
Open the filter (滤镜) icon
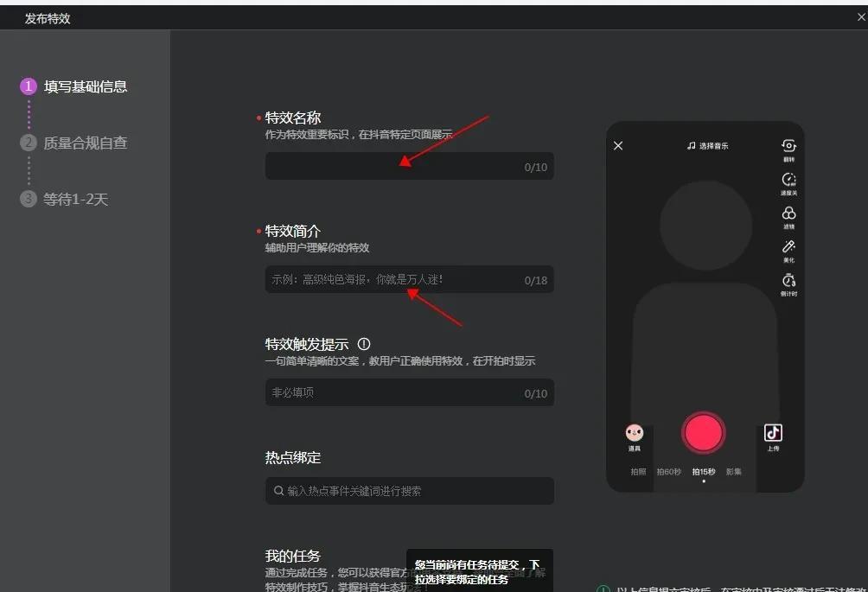tap(788, 213)
